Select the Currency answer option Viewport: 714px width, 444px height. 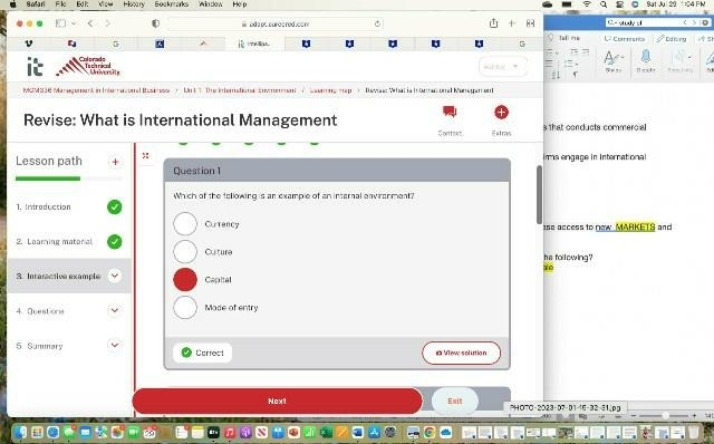pyautogui.click(x=185, y=224)
